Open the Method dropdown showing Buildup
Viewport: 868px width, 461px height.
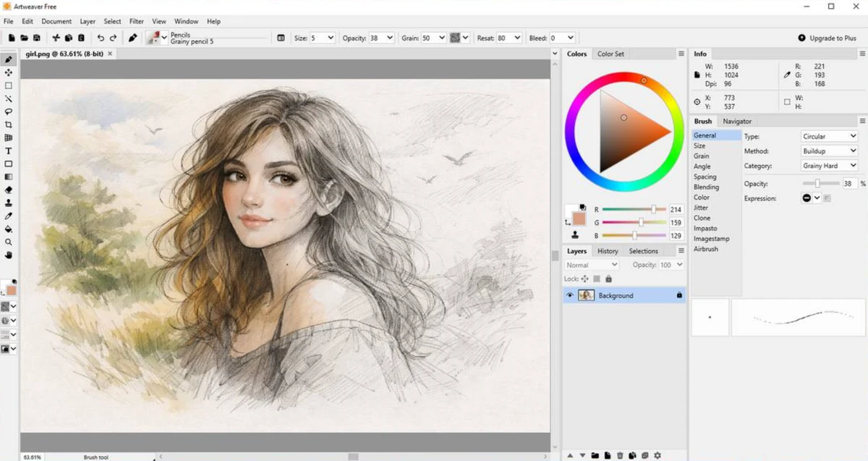pyautogui.click(x=829, y=151)
